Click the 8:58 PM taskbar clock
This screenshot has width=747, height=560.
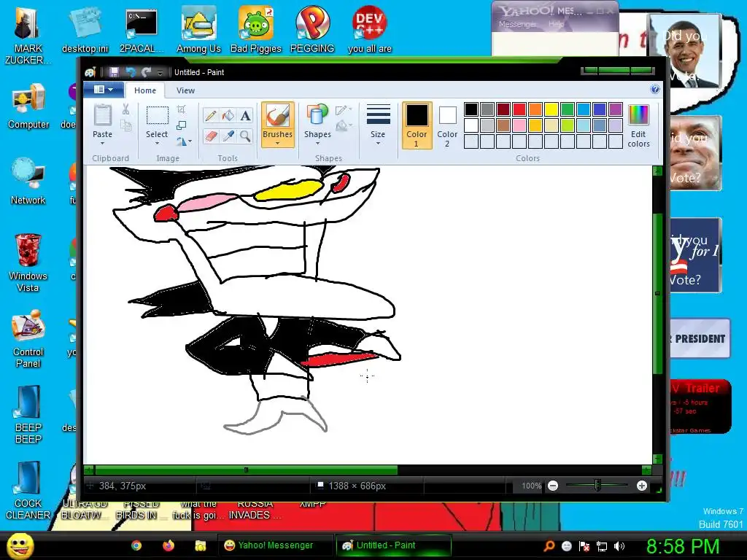[x=682, y=546]
